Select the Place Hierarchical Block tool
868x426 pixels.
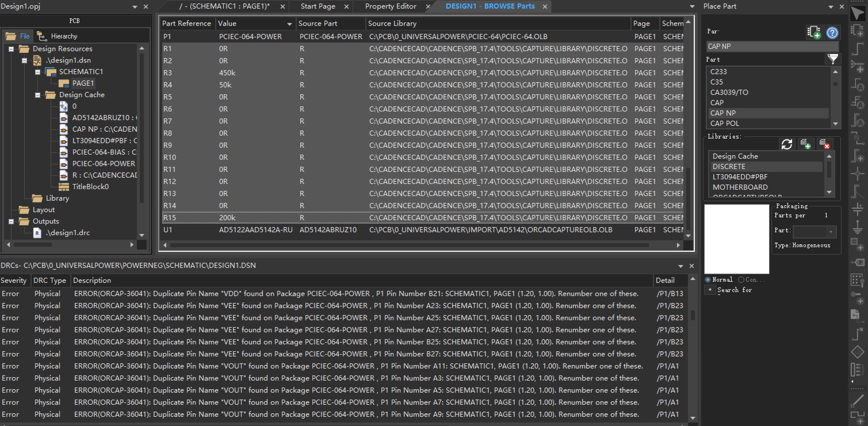tap(858, 245)
